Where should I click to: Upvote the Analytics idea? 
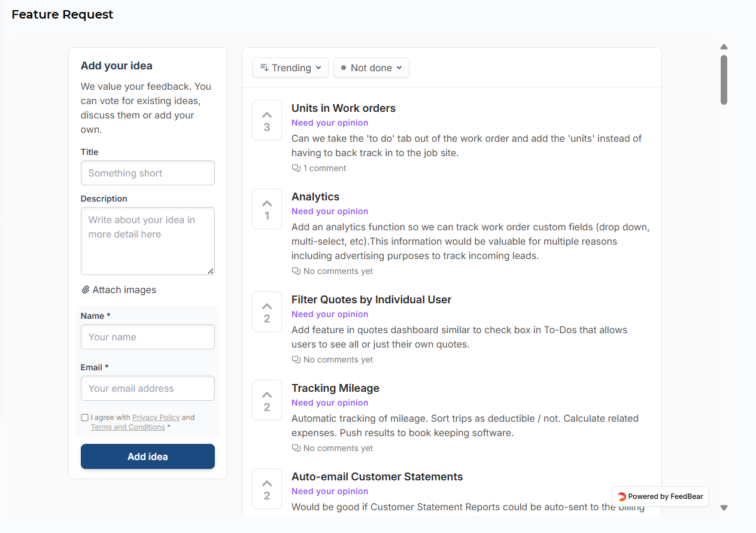[267, 209]
